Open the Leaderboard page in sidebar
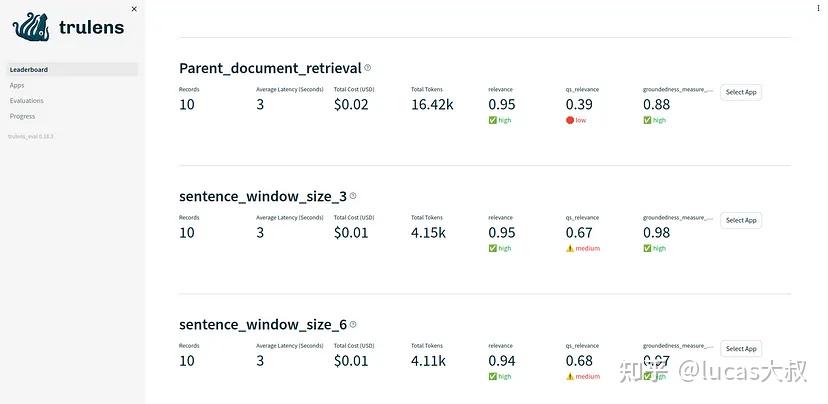 [29, 70]
